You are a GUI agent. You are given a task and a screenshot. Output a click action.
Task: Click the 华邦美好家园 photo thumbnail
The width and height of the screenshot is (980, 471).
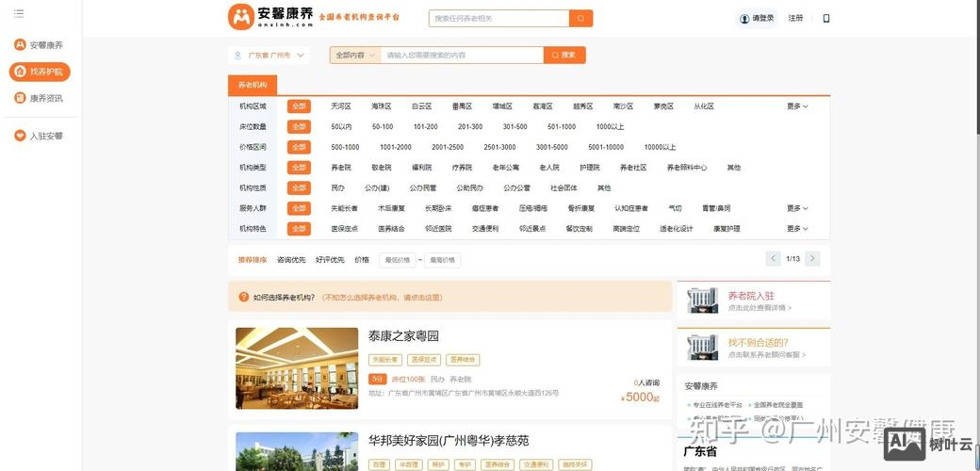point(297,451)
